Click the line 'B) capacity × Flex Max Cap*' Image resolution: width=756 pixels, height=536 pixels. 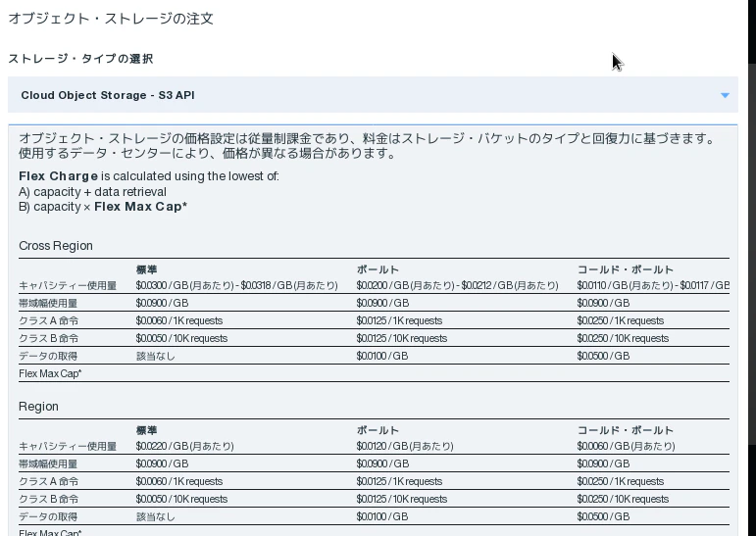(103, 207)
